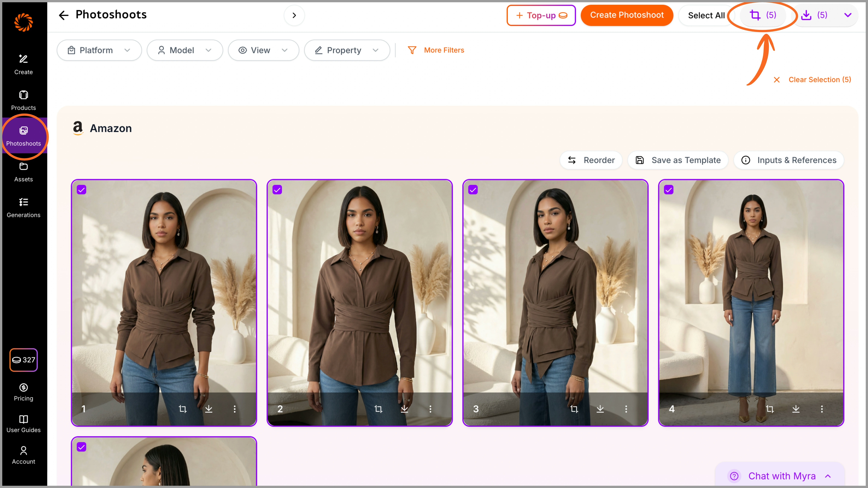Open the Photoshoots section in the sidebar

pos(24,136)
